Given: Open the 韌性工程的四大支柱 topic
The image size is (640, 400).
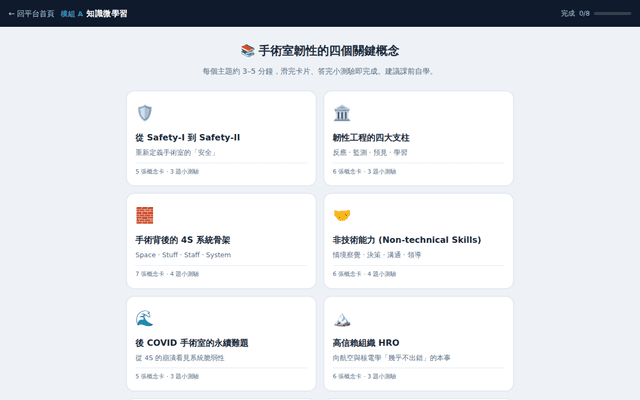Looking at the screenshot, I should click(418, 138).
